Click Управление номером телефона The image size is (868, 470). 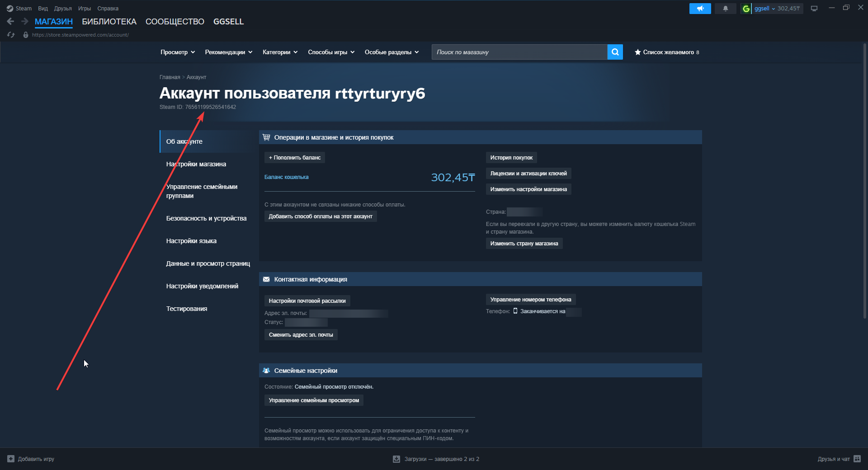(531, 300)
